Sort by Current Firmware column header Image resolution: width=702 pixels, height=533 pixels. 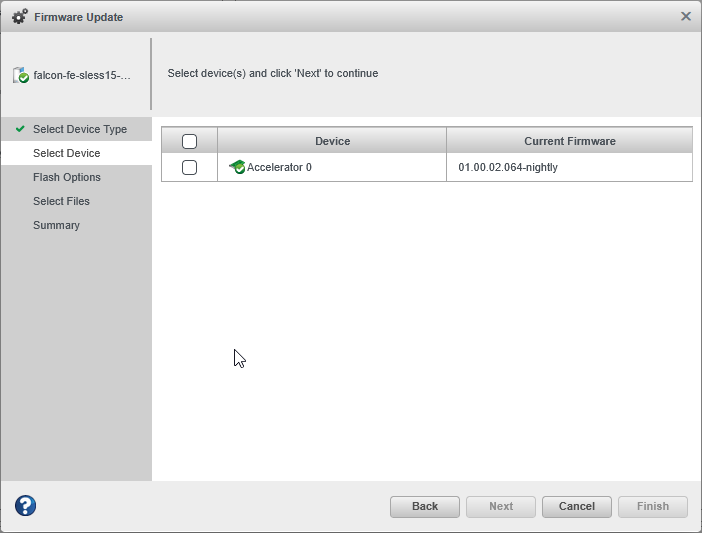(569, 141)
